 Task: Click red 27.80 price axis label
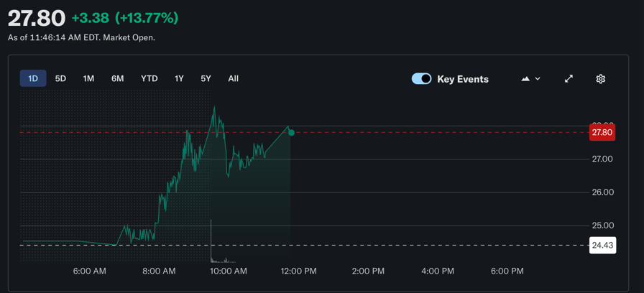pyautogui.click(x=602, y=132)
